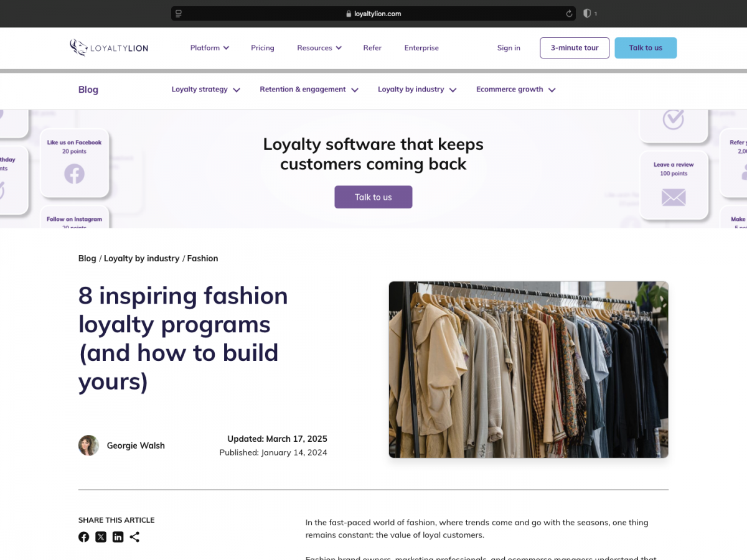Open Loyalty strategy category dropdown
747x560 pixels.
[x=205, y=90]
